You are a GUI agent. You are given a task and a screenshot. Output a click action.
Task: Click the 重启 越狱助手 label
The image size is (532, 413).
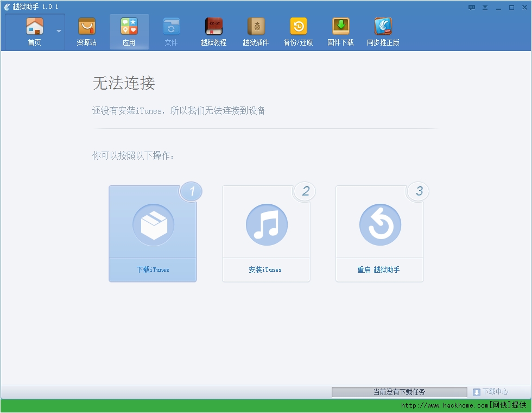point(379,270)
